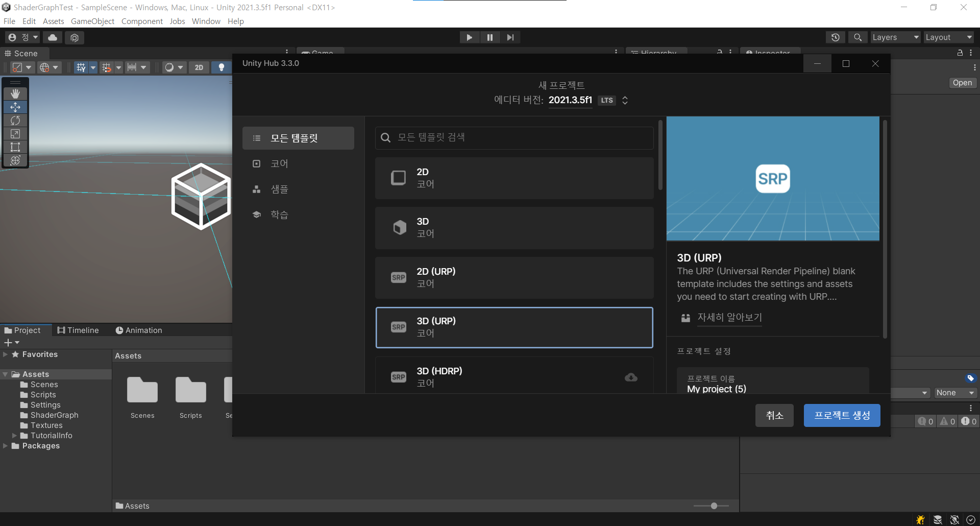The height and width of the screenshot is (526, 980).
Task: Click the project name field My project (5)
Action: (x=773, y=380)
